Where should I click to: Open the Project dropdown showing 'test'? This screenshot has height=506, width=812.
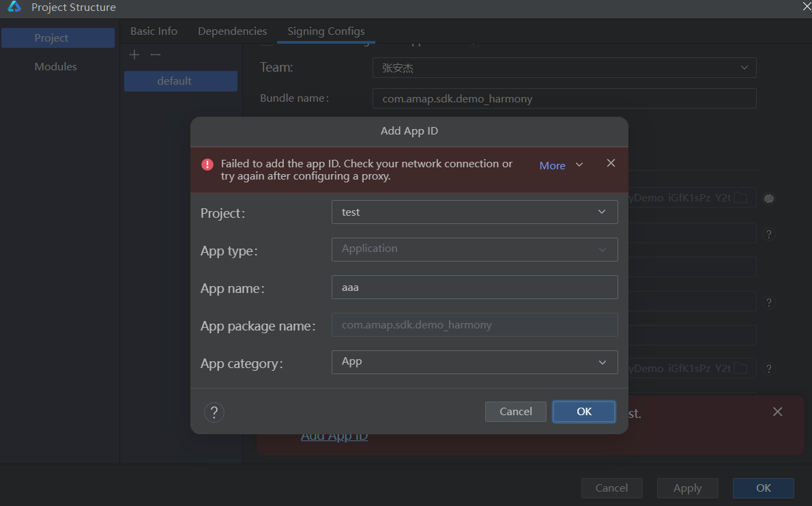tap(474, 212)
